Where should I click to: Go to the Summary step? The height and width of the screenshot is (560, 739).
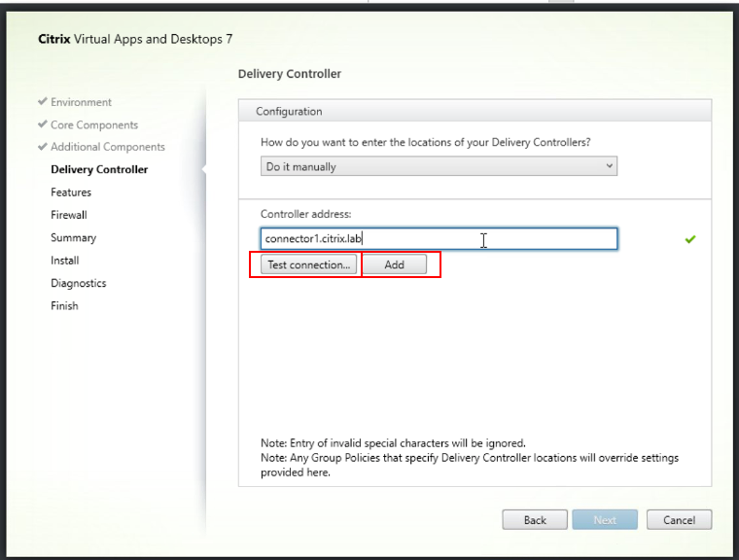pyautogui.click(x=73, y=238)
